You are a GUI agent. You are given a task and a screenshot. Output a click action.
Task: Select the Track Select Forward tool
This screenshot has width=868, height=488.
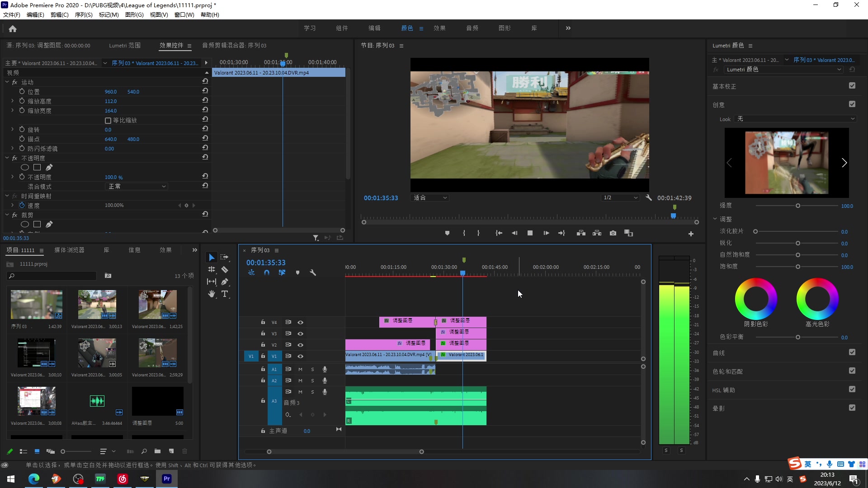click(224, 257)
